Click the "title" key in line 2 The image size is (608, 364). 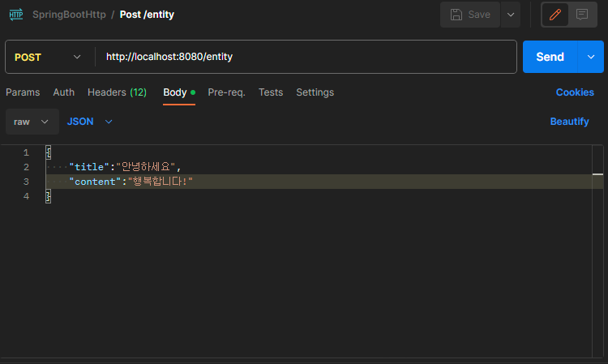[x=89, y=167]
